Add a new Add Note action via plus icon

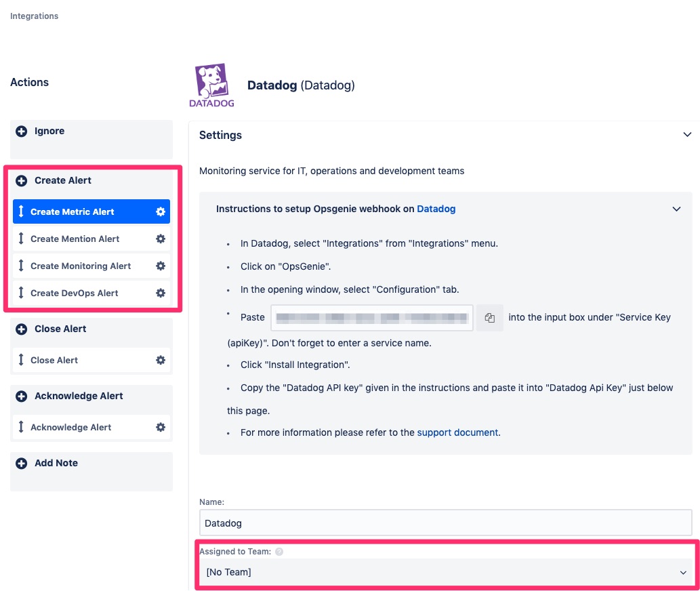[x=22, y=464]
